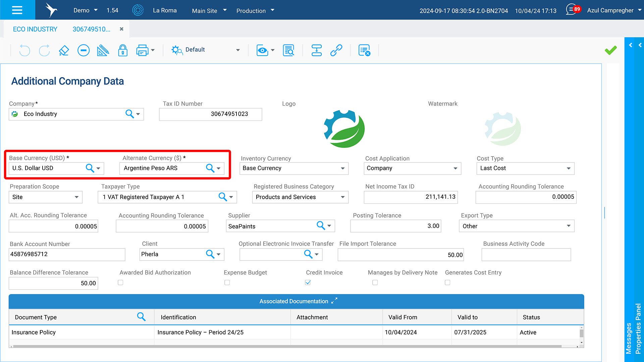The height and width of the screenshot is (362, 644).
Task: Click the printer icon in toolbar
Action: 142,50
